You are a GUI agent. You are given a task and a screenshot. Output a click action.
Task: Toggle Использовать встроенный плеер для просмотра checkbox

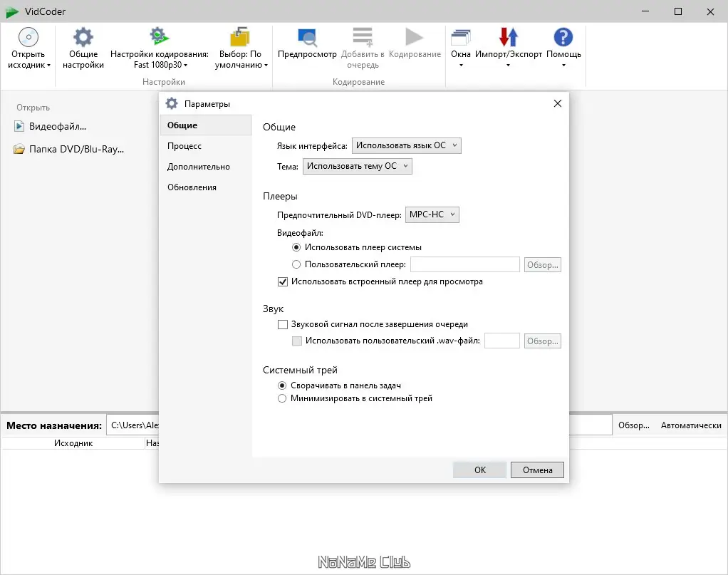click(x=282, y=281)
